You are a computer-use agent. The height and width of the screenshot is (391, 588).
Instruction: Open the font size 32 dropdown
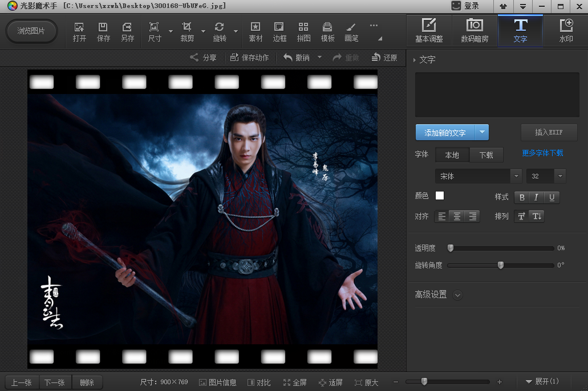coord(546,176)
